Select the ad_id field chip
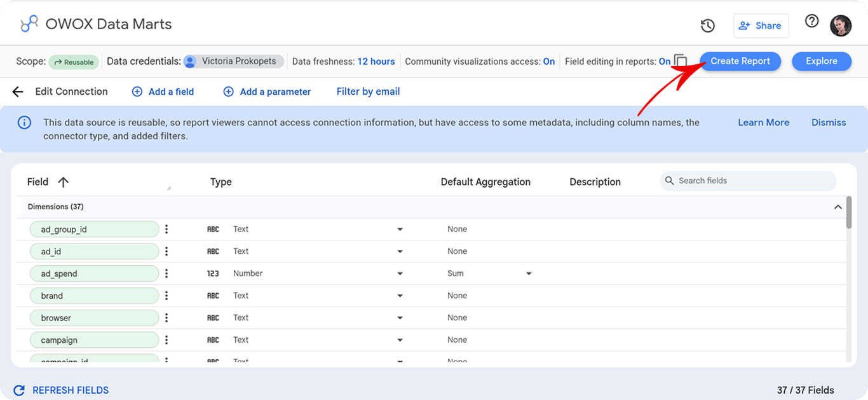Viewport: 868px width, 400px height. tap(94, 251)
